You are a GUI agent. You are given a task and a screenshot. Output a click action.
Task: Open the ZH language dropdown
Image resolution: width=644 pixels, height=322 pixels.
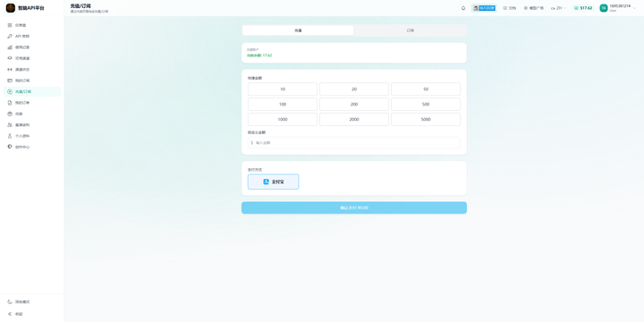point(558,8)
